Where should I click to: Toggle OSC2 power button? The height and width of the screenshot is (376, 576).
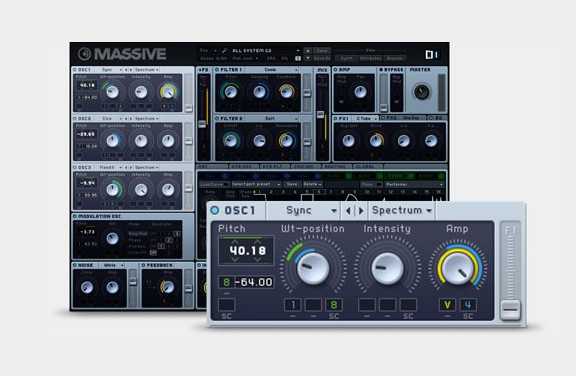75,119
